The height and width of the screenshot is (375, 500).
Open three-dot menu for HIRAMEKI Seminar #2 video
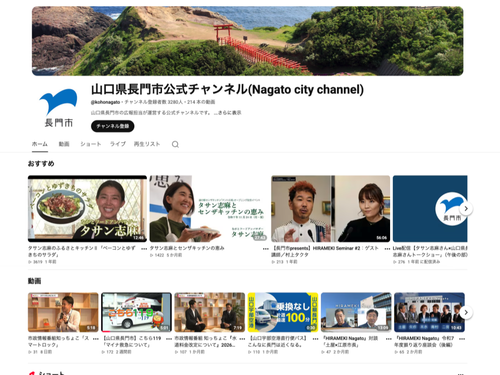tap(387, 249)
